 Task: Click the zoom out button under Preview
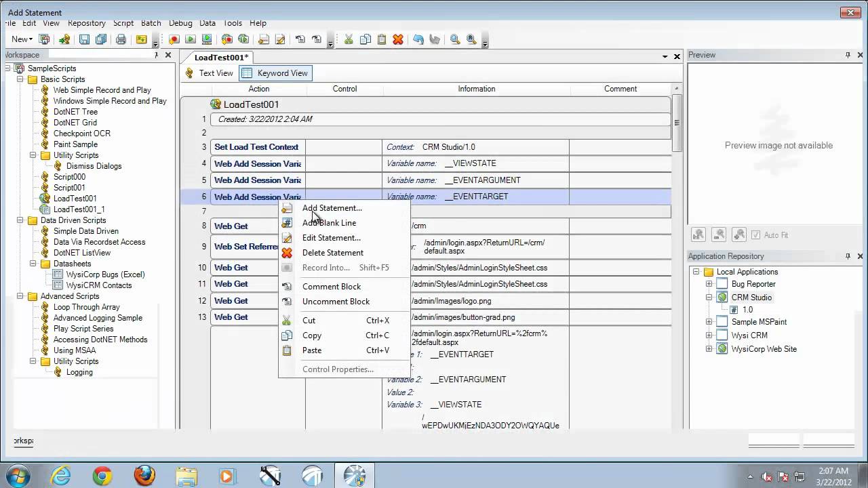coord(719,235)
